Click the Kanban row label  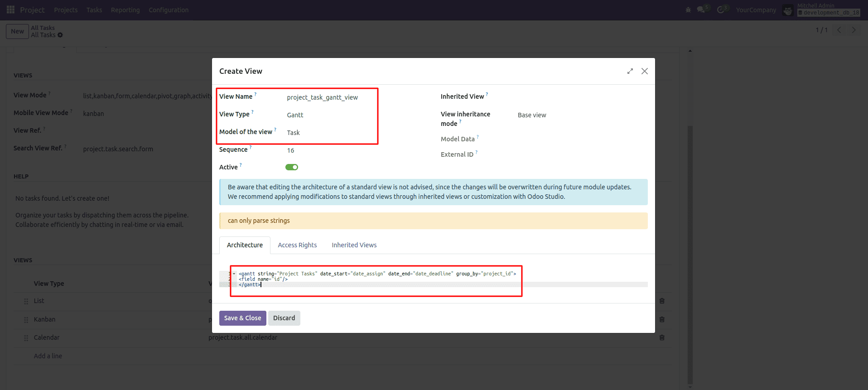tap(44, 319)
